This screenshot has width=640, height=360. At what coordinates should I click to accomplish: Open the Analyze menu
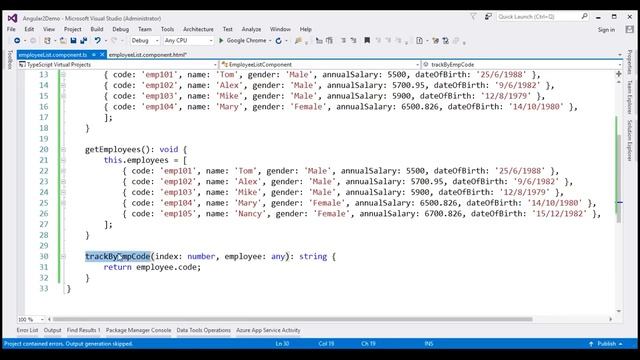click(x=251, y=29)
